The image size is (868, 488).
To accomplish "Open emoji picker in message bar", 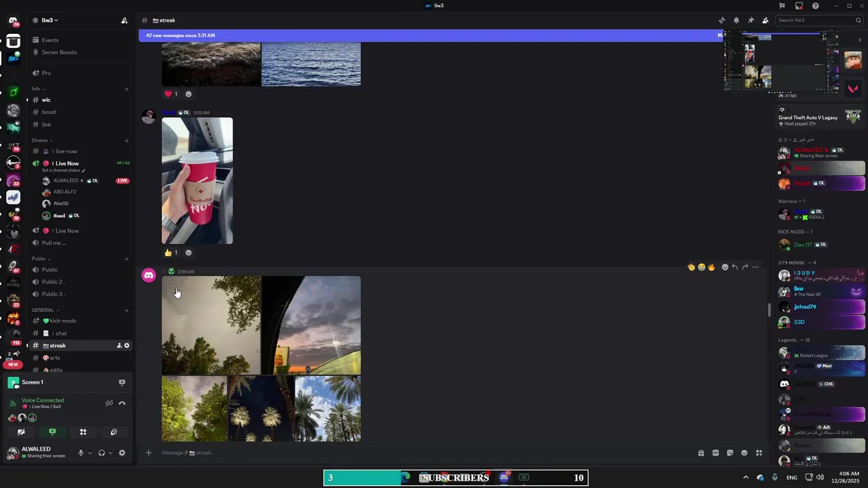I will pyautogui.click(x=745, y=453).
